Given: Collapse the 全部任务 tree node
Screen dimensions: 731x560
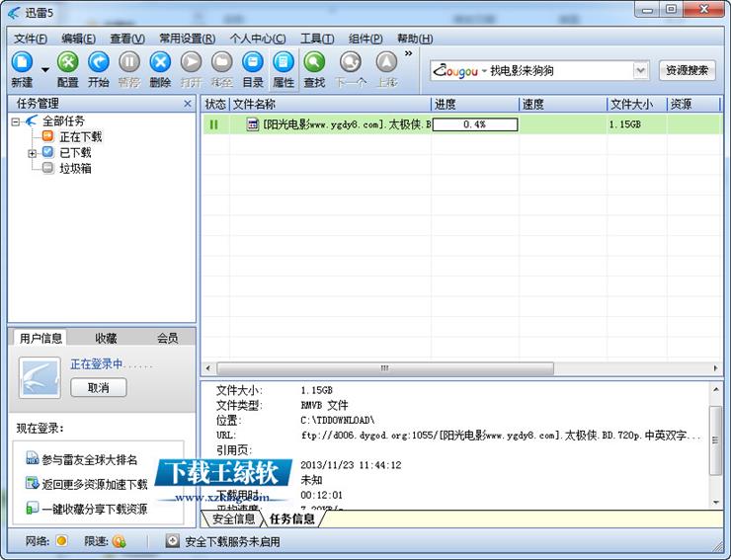Looking at the screenshot, I should (x=16, y=121).
